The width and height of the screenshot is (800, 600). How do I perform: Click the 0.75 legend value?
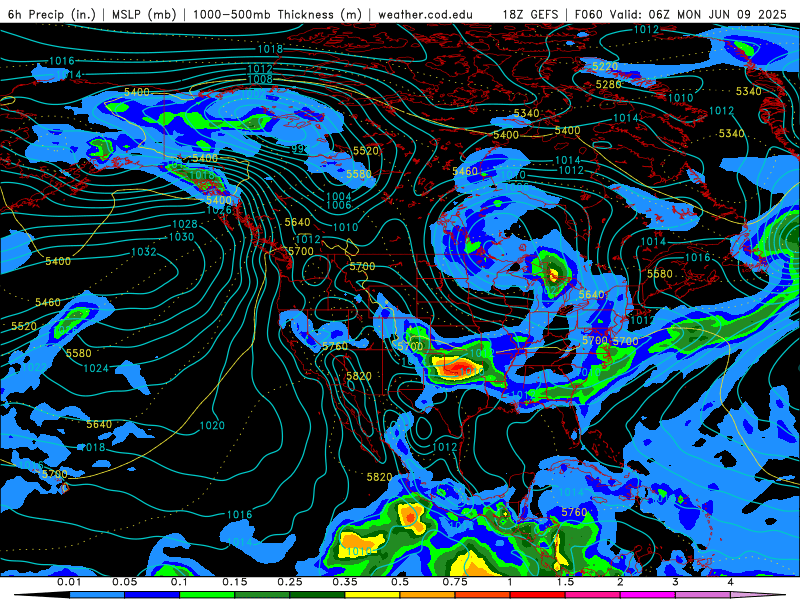click(x=455, y=582)
